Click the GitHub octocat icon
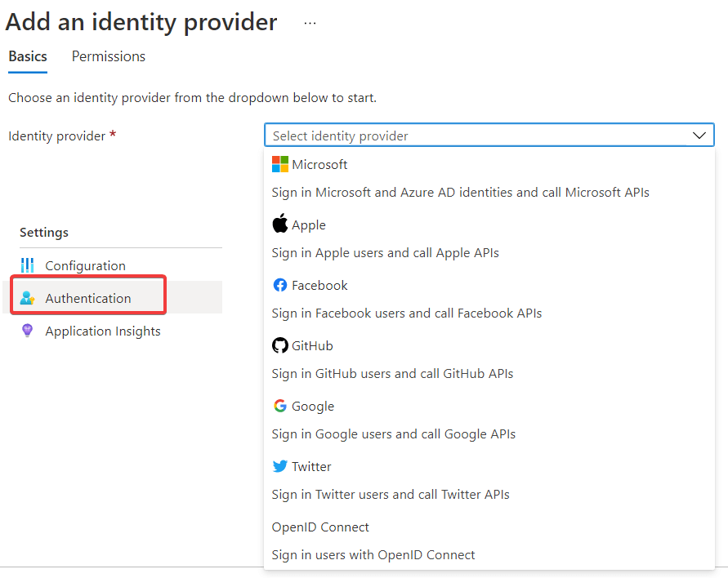Viewport: 728px width, 578px height. coord(280,345)
